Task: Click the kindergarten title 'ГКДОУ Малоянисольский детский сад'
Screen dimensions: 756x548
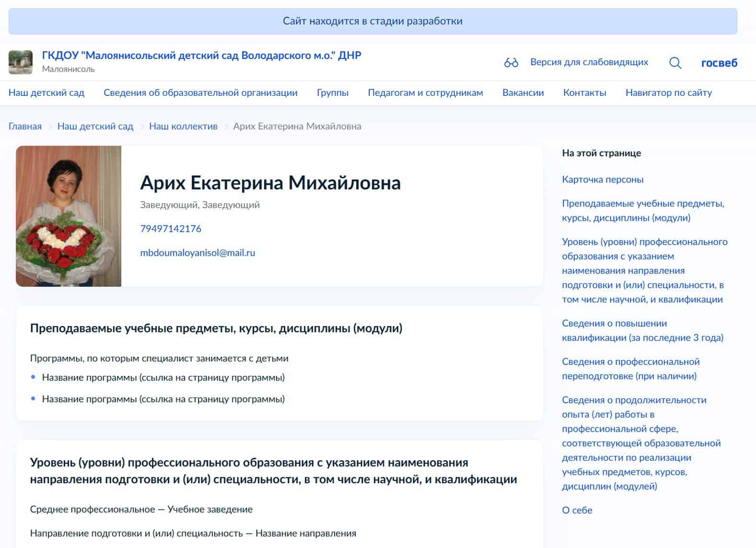Action: 201,55
